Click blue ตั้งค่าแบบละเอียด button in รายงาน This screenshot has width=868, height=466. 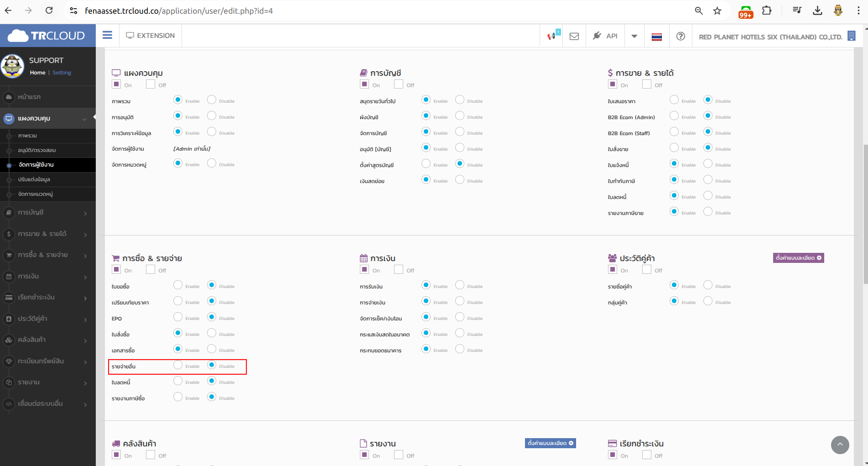click(550, 443)
